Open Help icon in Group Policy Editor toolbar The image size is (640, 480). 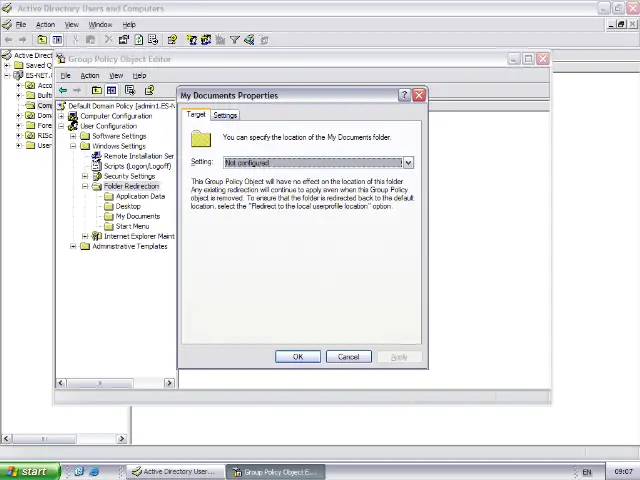click(x=149, y=90)
